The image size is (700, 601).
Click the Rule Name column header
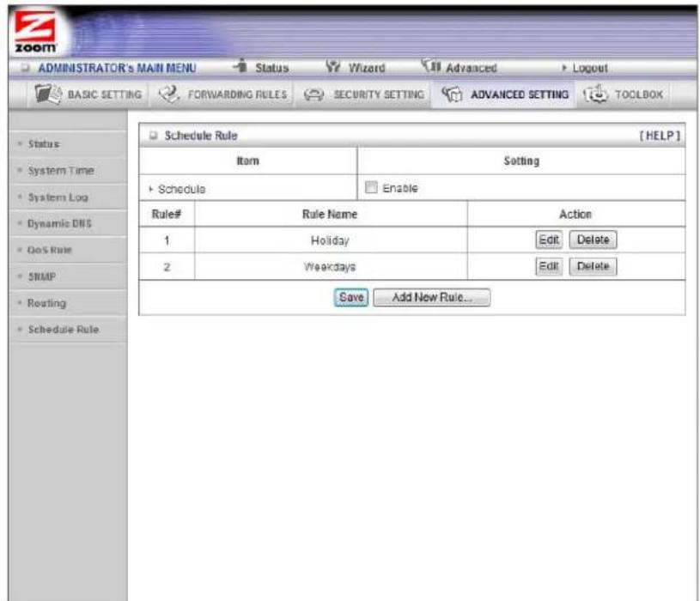click(330, 214)
